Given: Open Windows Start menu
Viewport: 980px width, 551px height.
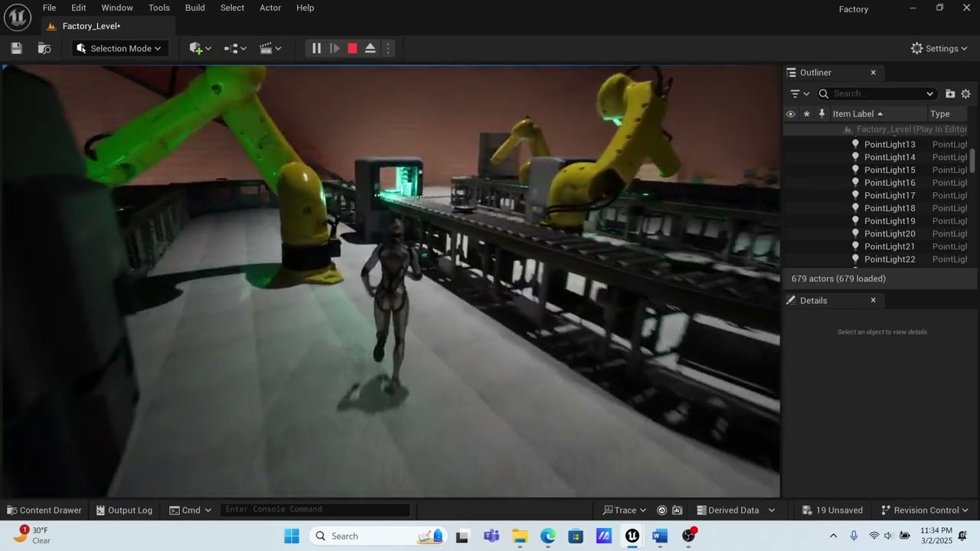Looking at the screenshot, I should pos(292,536).
